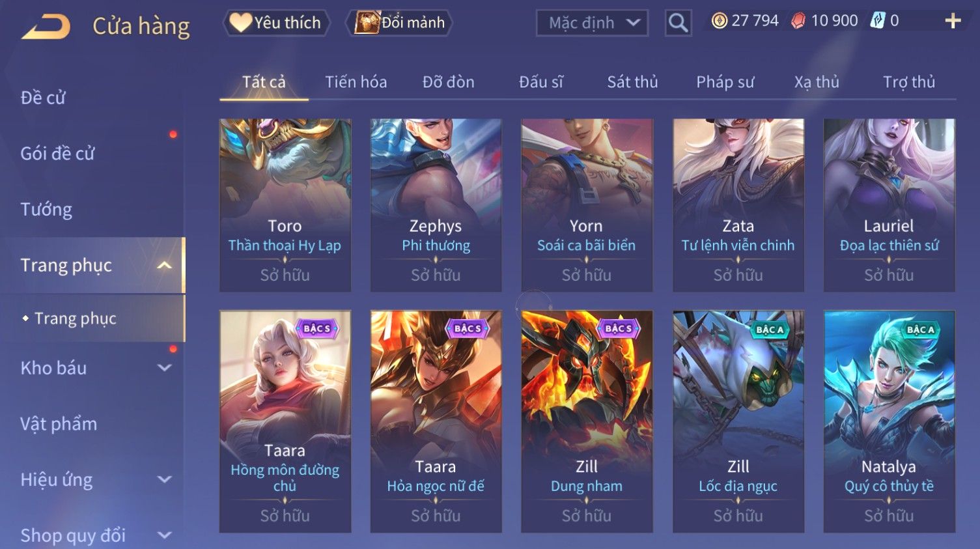This screenshot has height=549, width=980.
Task: Click the red gem currency icon
Action: click(x=798, y=21)
